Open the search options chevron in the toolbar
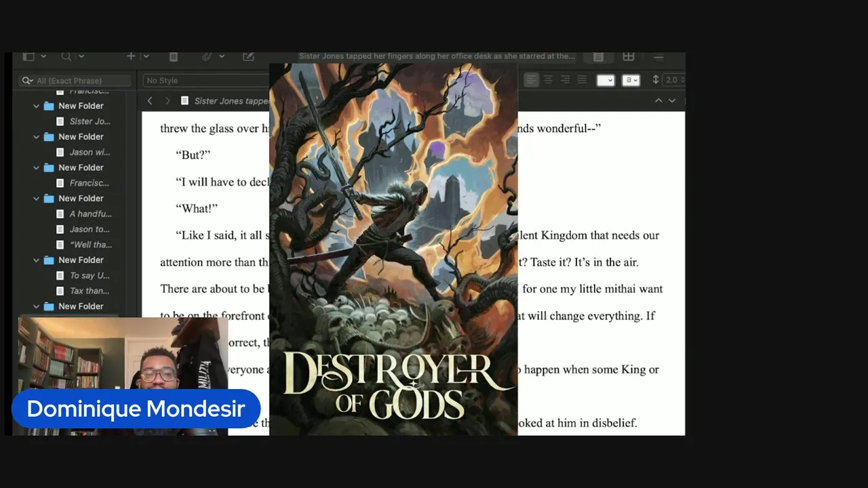This screenshot has height=488, width=868. [x=81, y=56]
